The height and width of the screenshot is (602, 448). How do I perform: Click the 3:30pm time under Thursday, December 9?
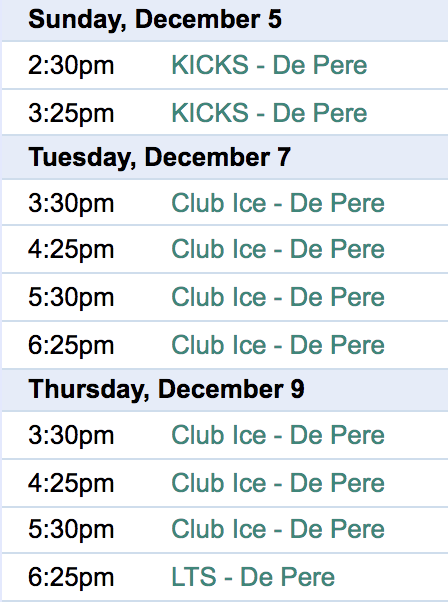coord(71,436)
